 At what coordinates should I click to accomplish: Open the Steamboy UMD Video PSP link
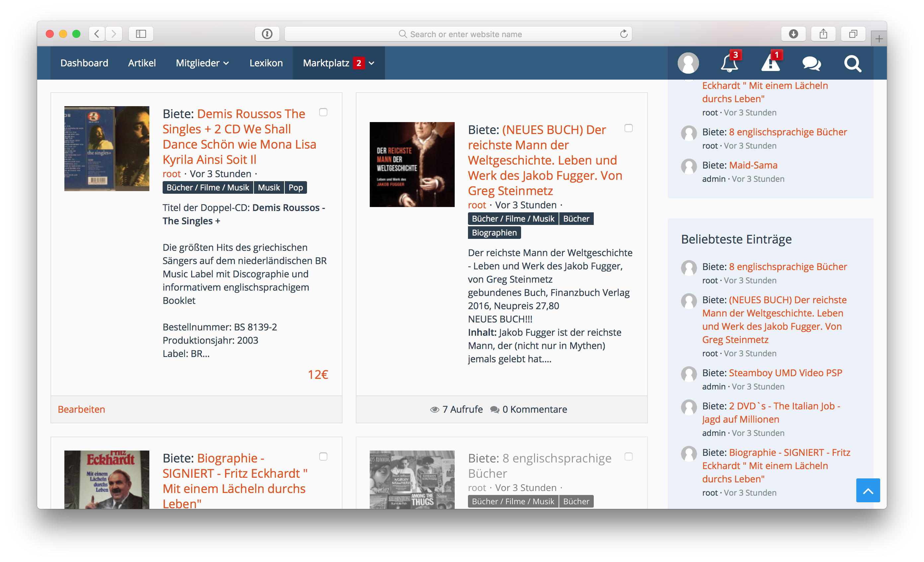pyautogui.click(x=785, y=373)
